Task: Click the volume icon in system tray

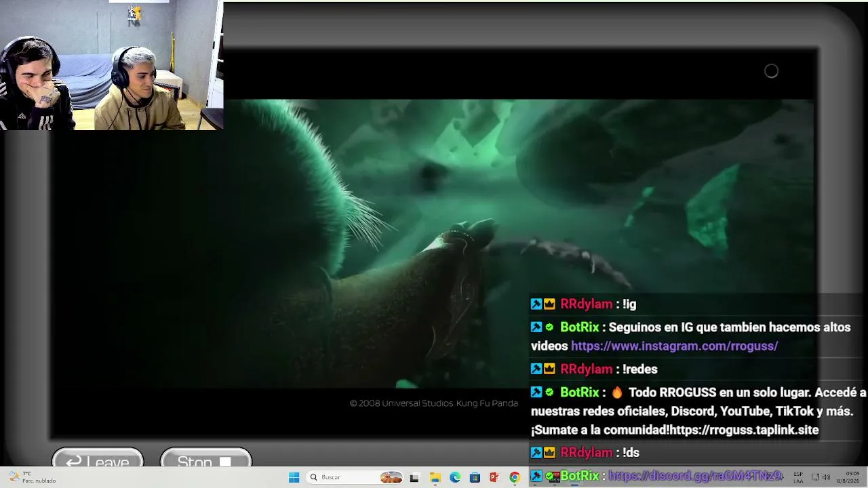Action: (x=826, y=477)
